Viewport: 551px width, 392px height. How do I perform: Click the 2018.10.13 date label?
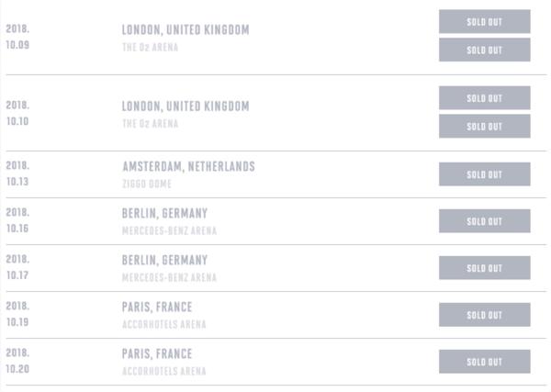coord(18,174)
